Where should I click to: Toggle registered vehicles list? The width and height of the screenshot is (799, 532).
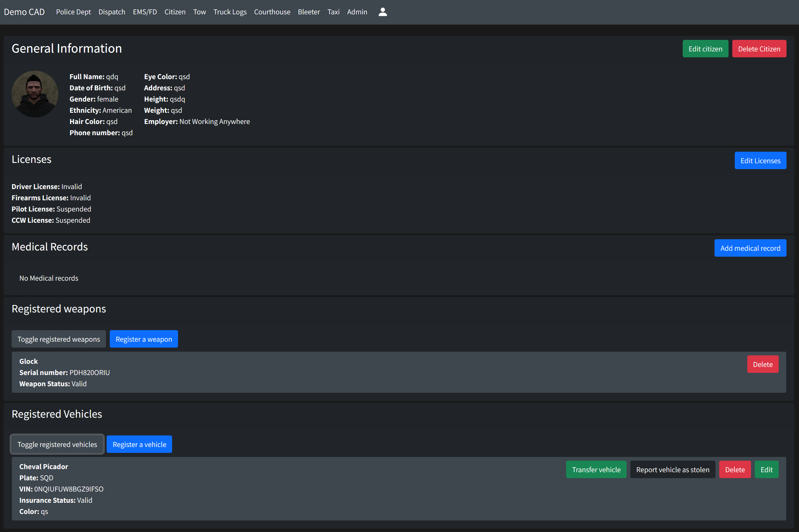click(x=57, y=444)
